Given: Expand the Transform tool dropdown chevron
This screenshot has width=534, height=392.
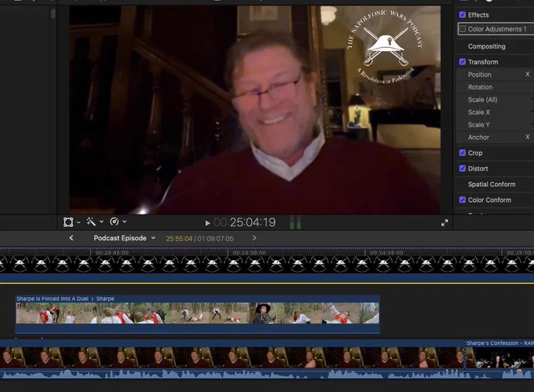Looking at the screenshot, I should pos(79,222).
